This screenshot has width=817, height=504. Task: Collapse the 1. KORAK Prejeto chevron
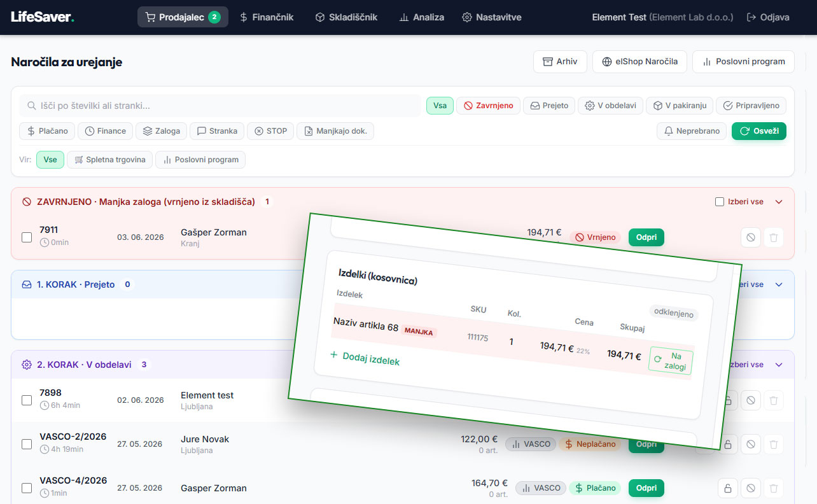[779, 284]
